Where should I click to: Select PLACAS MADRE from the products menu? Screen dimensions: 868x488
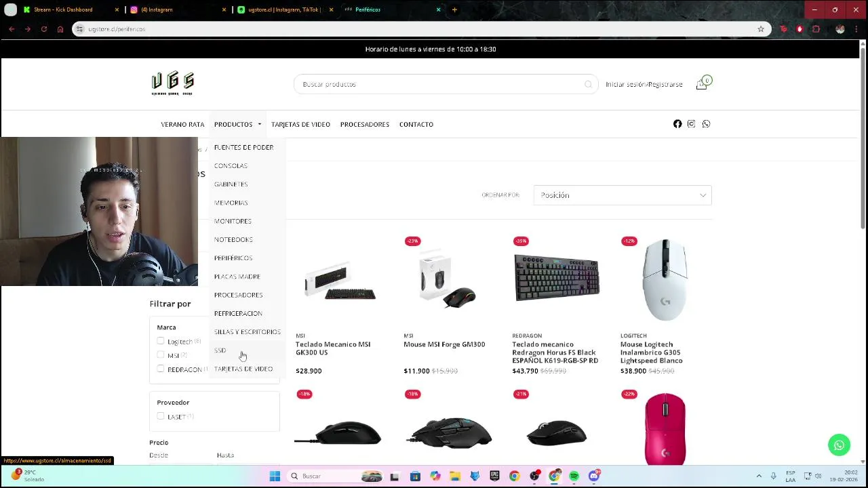(x=237, y=277)
